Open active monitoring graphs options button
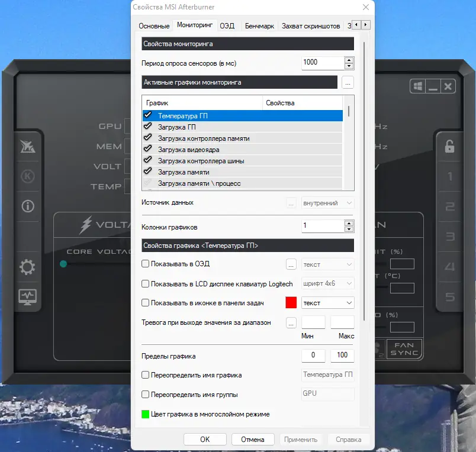Image resolution: width=476 pixels, height=452 pixels. tap(348, 82)
